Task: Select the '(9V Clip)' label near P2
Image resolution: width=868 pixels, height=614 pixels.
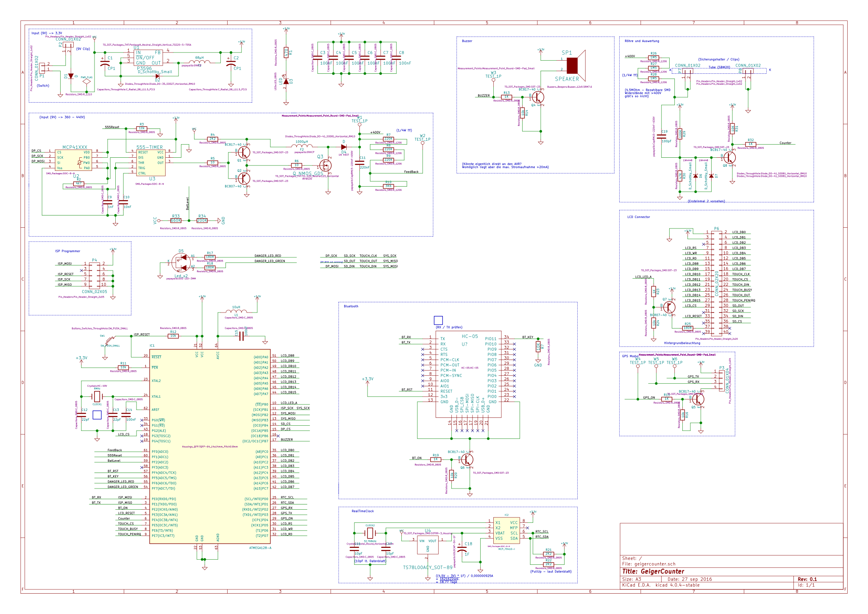Action: click(83, 49)
